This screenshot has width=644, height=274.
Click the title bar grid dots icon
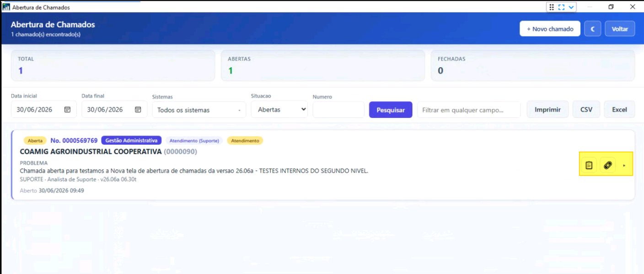point(552,7)
